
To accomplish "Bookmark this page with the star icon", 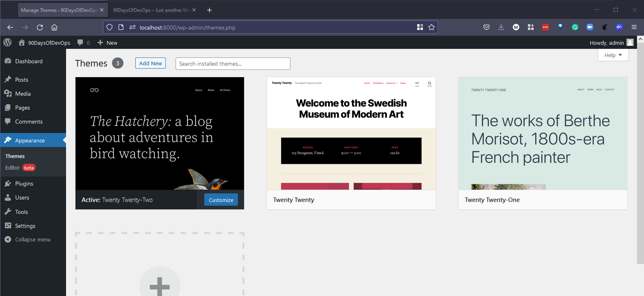I will point(431,27).
